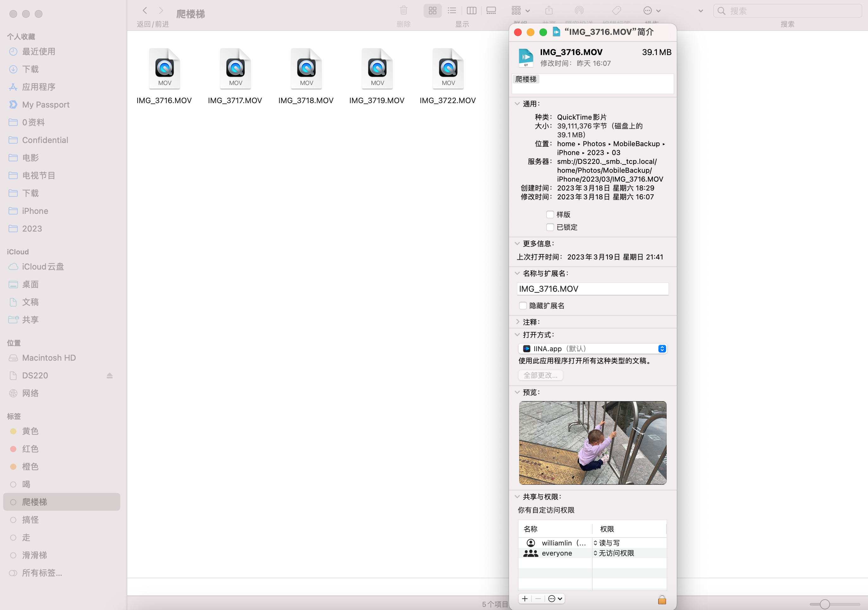Switch Finder to icon view
Image resolution: width=868 pixels, height=610 pixels.
pos(432,10)
